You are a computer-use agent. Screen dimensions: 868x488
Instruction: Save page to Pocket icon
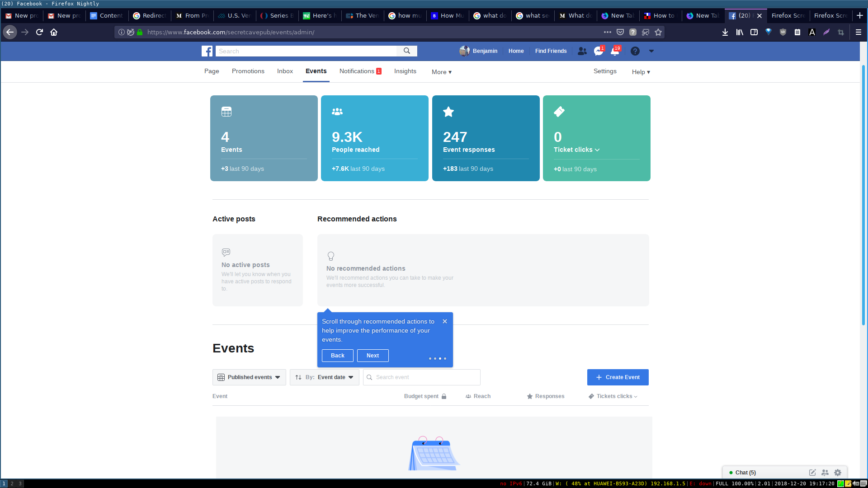(620, 32)
